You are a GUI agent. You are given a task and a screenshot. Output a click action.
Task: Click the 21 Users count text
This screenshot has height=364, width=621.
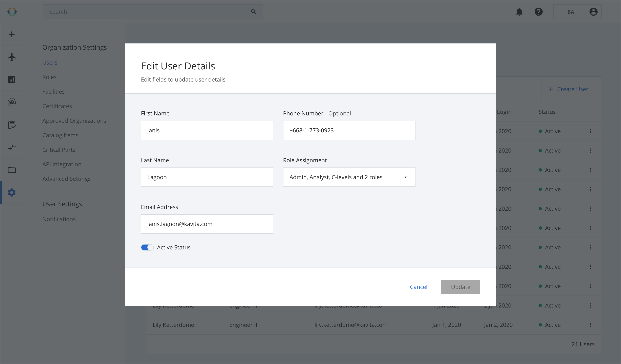click(x=583, y=344)
